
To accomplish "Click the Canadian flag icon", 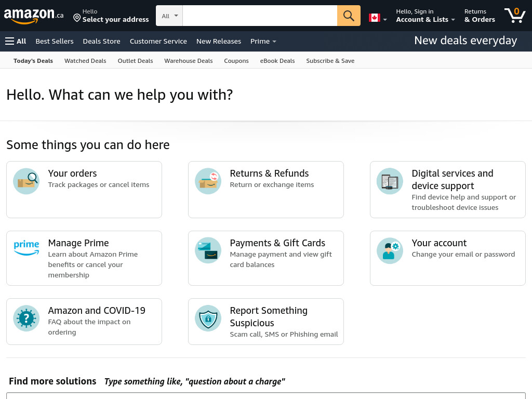I will (x=375, y=18).
